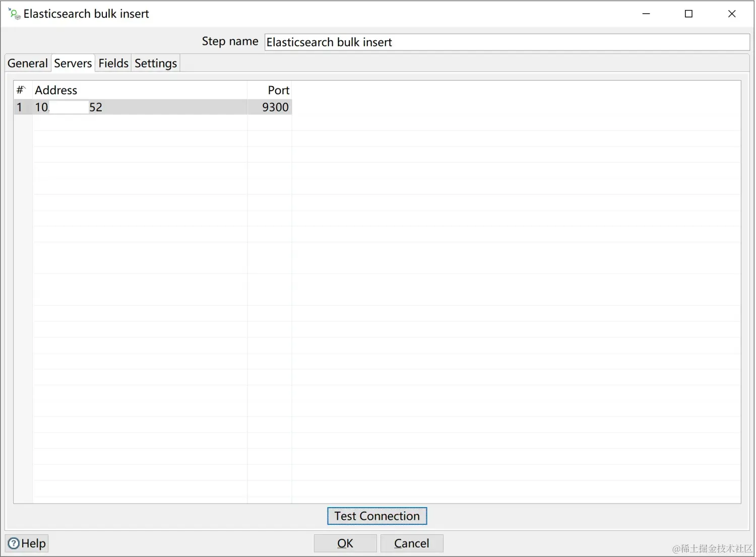Switch to the Fields tab

point(113,63)
